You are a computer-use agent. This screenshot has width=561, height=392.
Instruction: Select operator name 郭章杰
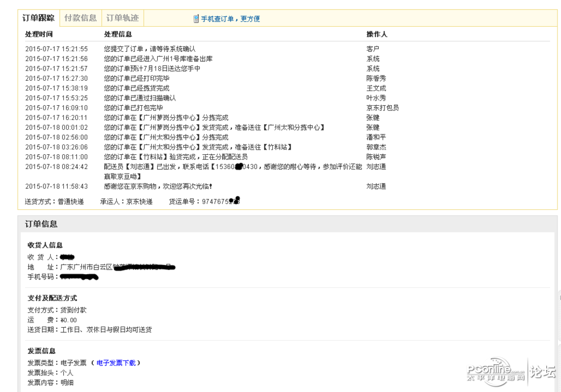[376, 147]
